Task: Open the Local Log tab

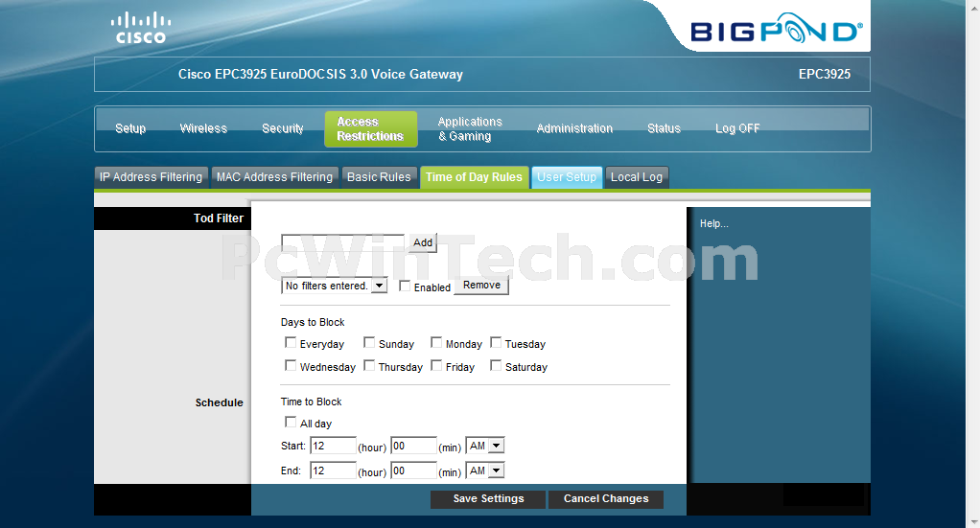Action: [637, 177]
